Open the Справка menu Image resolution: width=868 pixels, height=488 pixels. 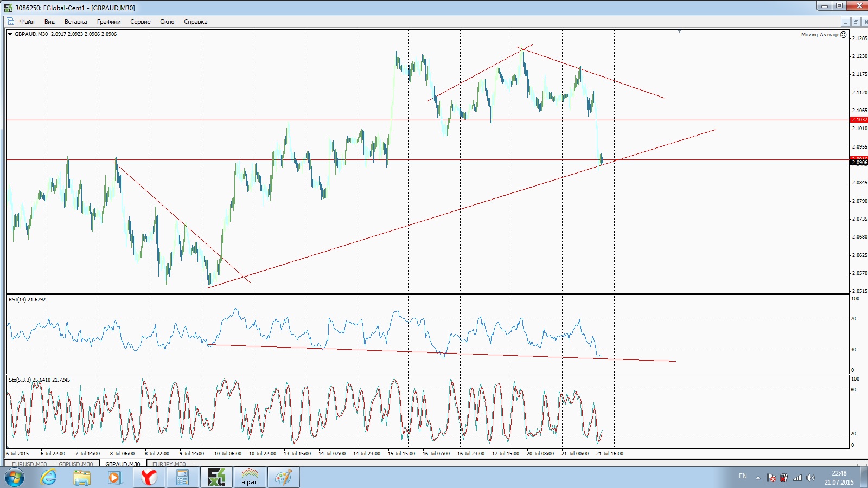[195, 22]
